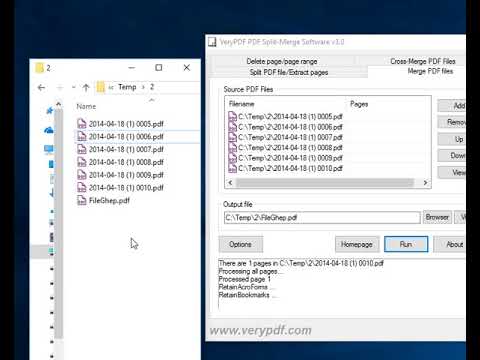The height and width of the screenshot is (360, 480).
Task: Open OneDrive cloud icon in Explorer sidebar
Action: click(x=49, y=130)
